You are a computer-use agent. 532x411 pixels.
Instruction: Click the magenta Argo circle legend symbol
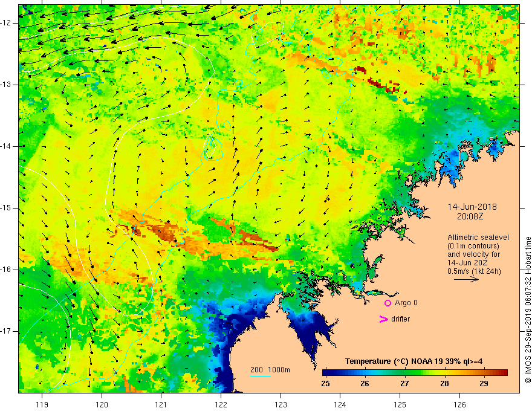click(388, 303)
